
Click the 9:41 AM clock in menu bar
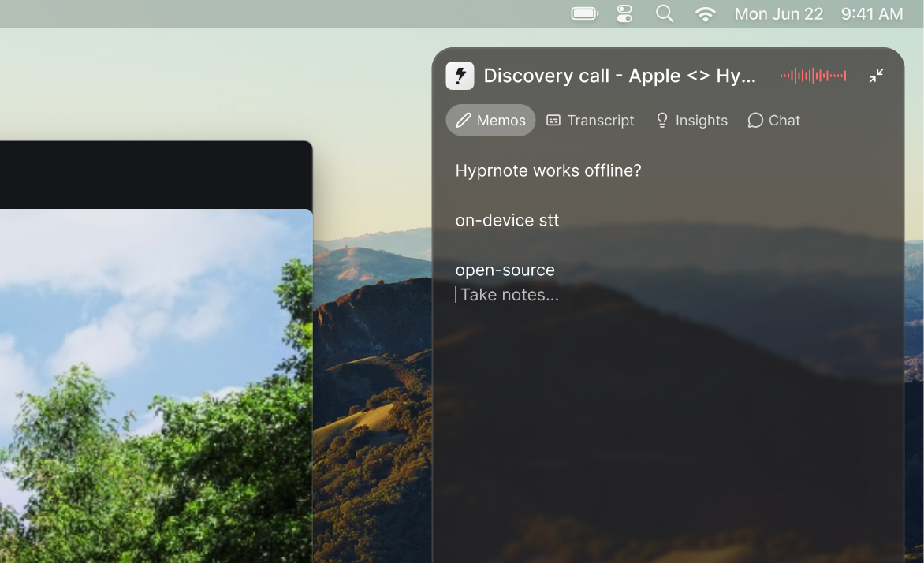(x=871, y=13)
